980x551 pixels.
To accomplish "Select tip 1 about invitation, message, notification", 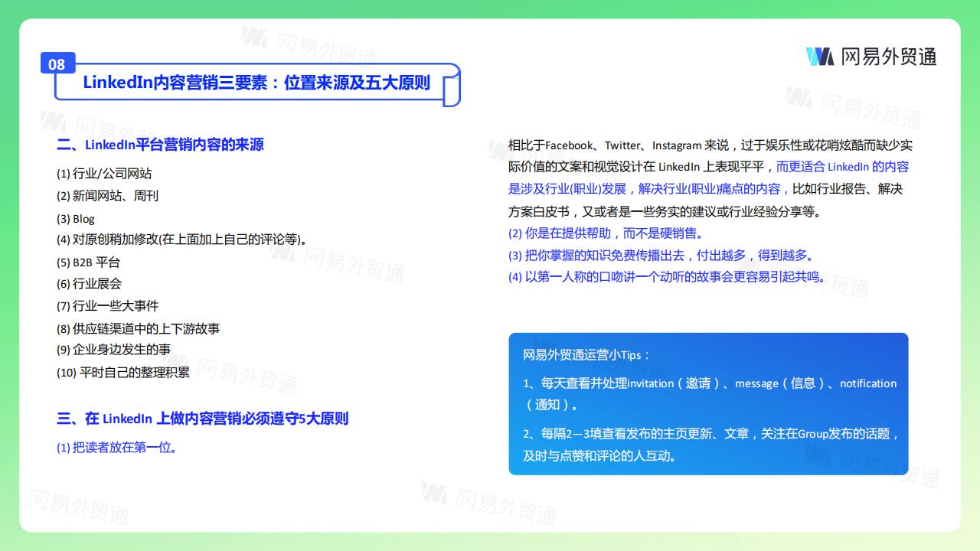I will click(x=710, y=394).
